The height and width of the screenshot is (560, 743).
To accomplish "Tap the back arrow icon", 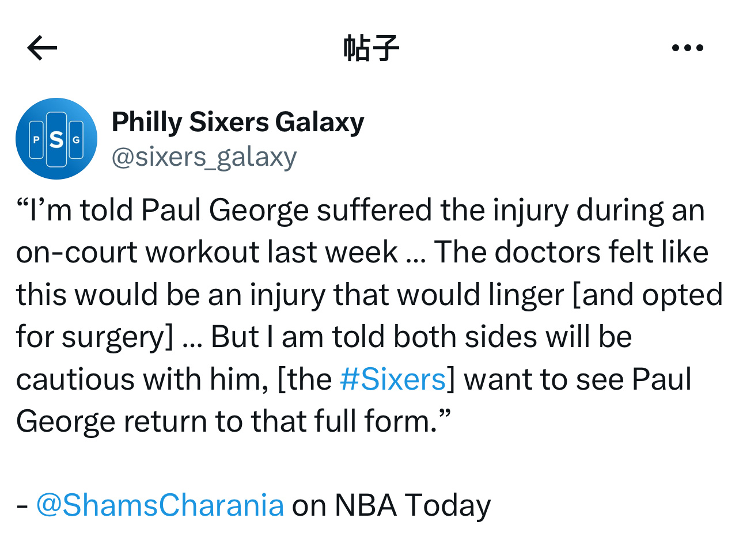I will coord(42,48).
